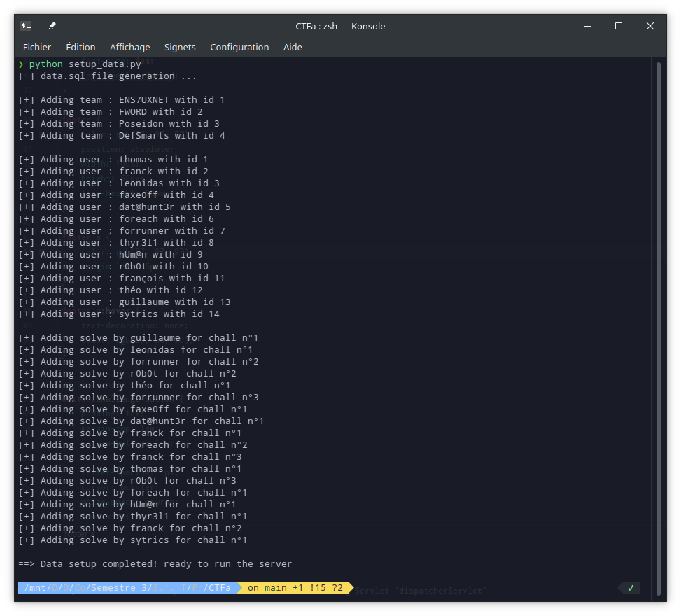Click the Konsole terminal icon in title bar
This screenshot has height=616, width=681.
pos(26,26)
